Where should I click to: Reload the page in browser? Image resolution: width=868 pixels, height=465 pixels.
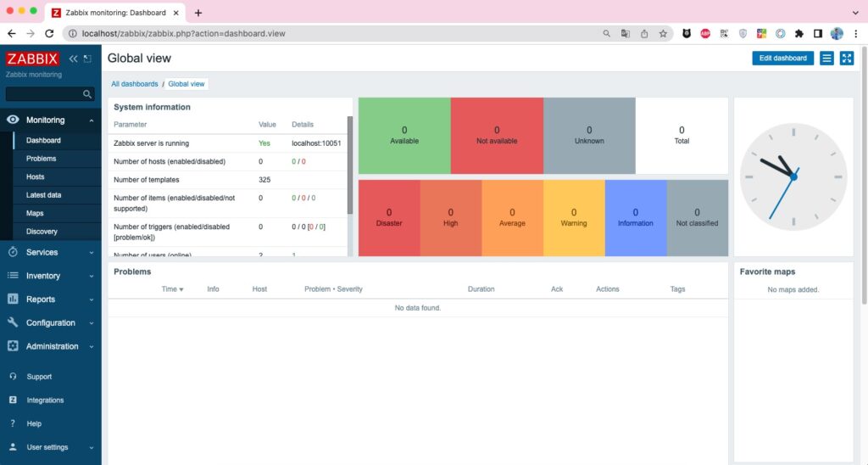pyautogui.click(x=49, y=34)
